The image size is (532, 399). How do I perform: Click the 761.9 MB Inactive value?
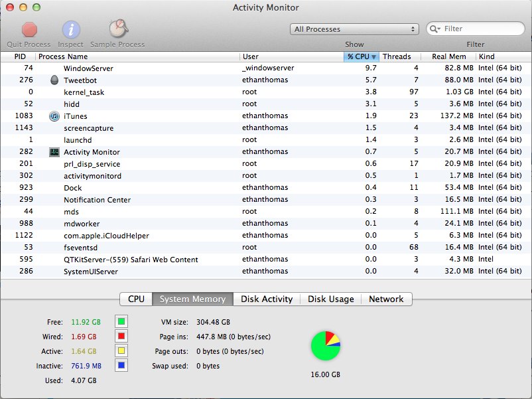click(x=86, y=366)
